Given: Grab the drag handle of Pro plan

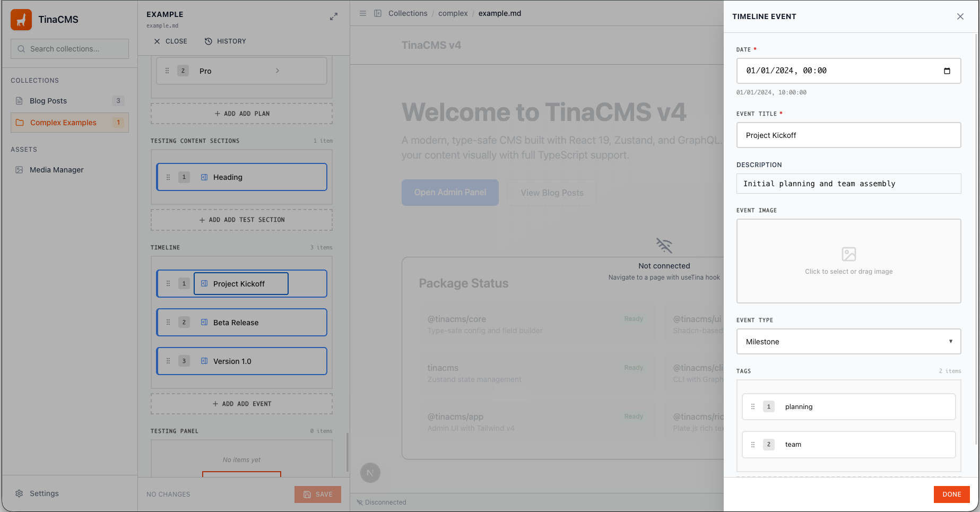Looking at the screenshot, I should (x=167, y=71).
